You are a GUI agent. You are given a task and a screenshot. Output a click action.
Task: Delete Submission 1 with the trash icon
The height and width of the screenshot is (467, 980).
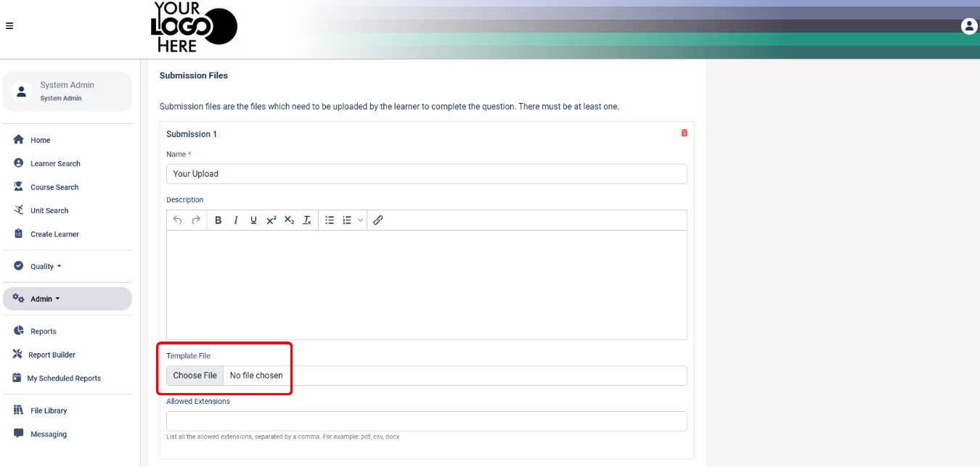684,133
